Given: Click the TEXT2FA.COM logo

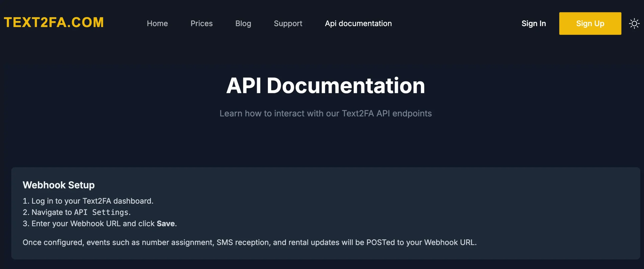Looking at the screenshot, I should click(x=53, y=22).
